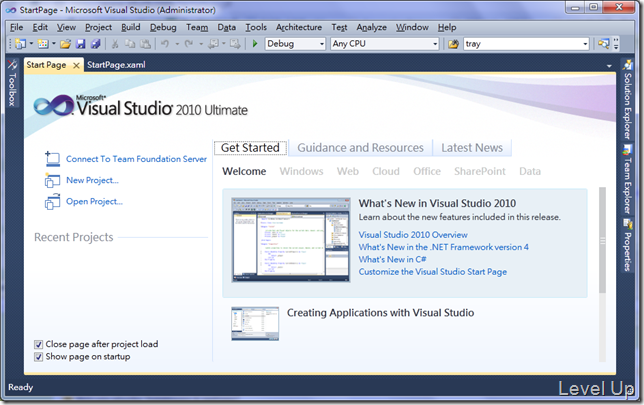Select the Cloud sub-tab

(386, 171)
